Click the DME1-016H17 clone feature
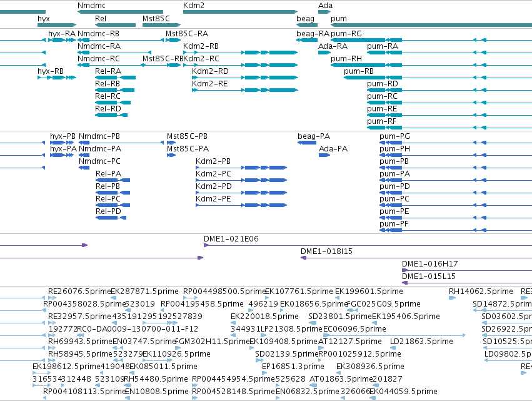The height and width of the screenshot is (401, 532). click(x=467, y=271)
